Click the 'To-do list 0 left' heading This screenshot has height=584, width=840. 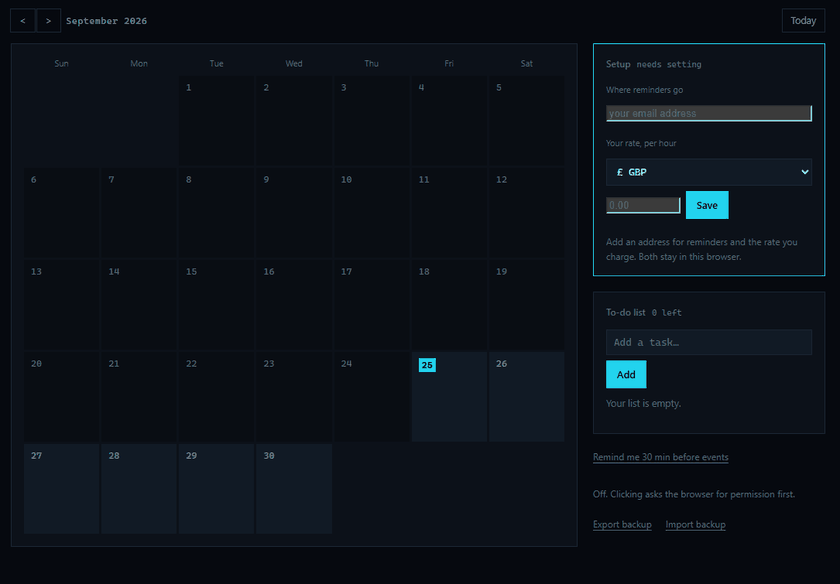click(x=644, y=312)
